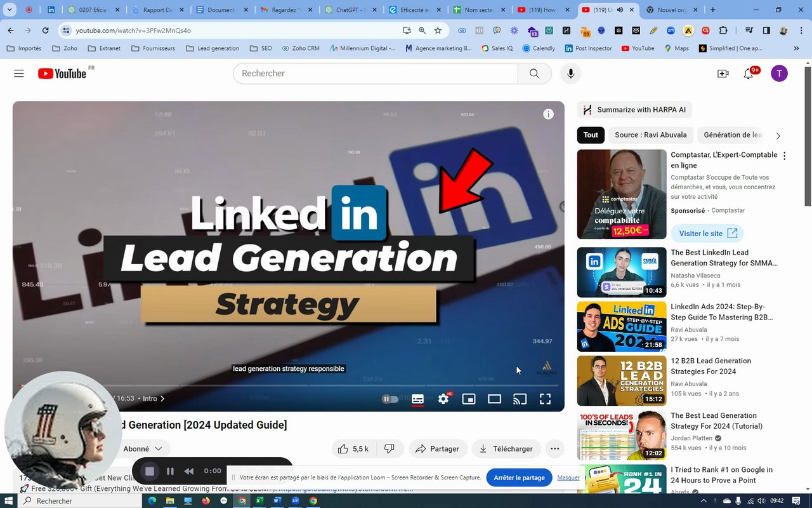Switch to the Nouvel onglet tab
Image resolution: width=812 pixels, height=508 pixels.
pyautogui.click(x=672, y=10)
